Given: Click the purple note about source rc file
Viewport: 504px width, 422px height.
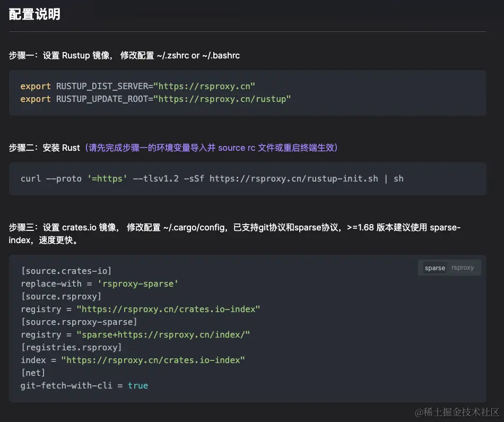Looking at the screenshot, I should click(x=211, y=148).
